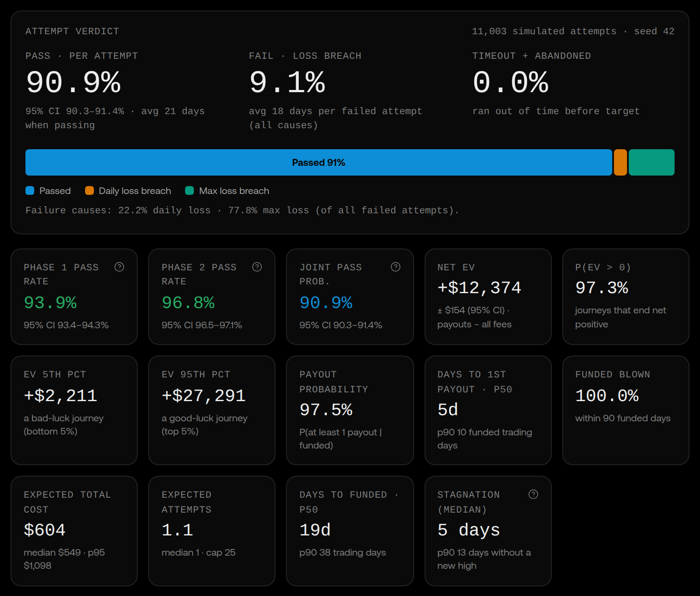Screen dimensions: 700x596
Task: Click '95% CI 93.4–94.3%' under Phase 1
Action: (66, 325)
